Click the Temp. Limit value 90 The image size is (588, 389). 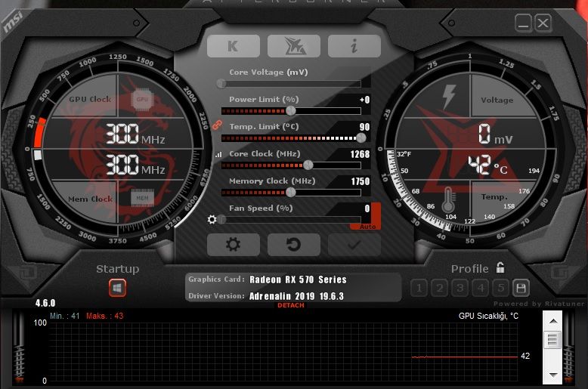click(364, 127)
